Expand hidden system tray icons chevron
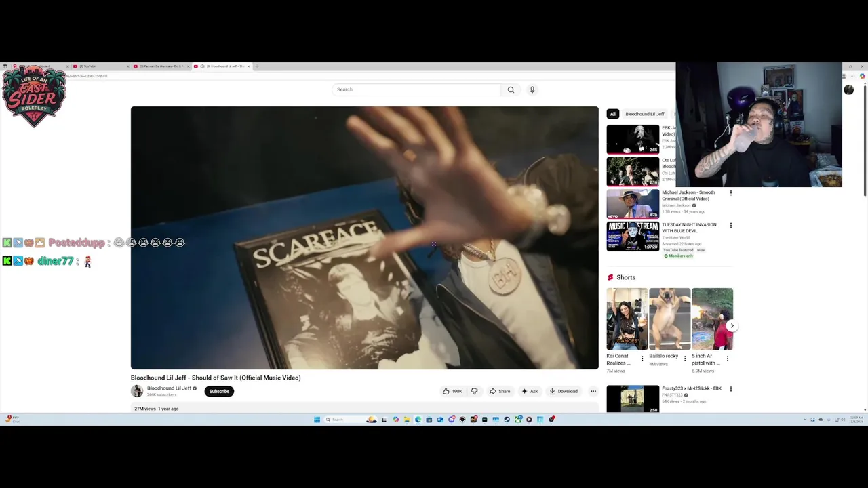 pyautogui.click(x=804, y=420)
